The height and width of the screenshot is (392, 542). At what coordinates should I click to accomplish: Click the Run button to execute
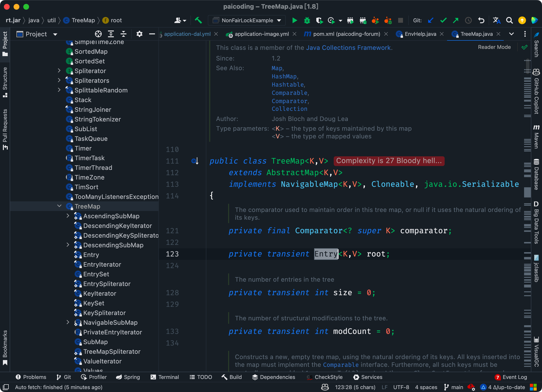tap(295, 20)
